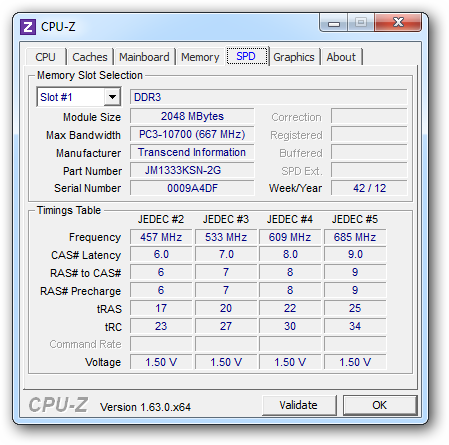The image size is (449, 445).
Task: Click the Version 1.63.0.x64 label
Action: coord(145,407)
